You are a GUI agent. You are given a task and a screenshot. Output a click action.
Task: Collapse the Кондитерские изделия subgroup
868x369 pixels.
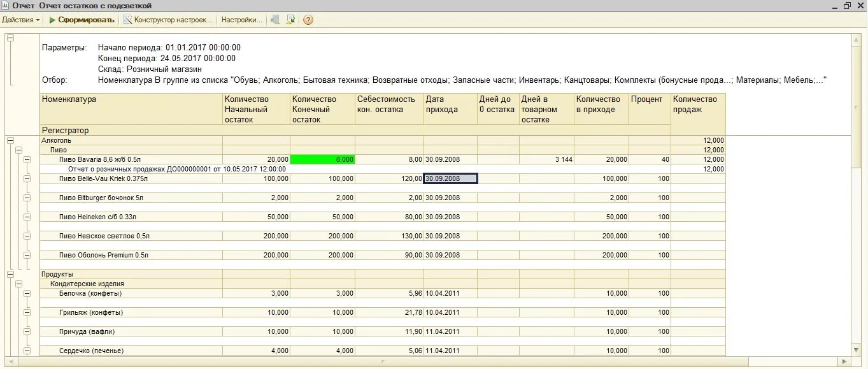[x=18, y=284]
